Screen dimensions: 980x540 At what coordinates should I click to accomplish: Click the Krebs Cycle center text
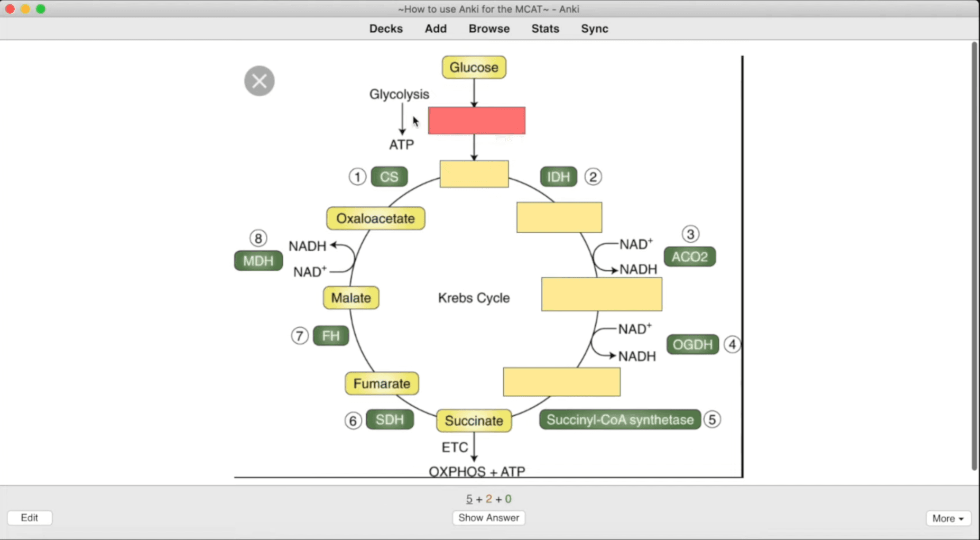coord(474,298)
